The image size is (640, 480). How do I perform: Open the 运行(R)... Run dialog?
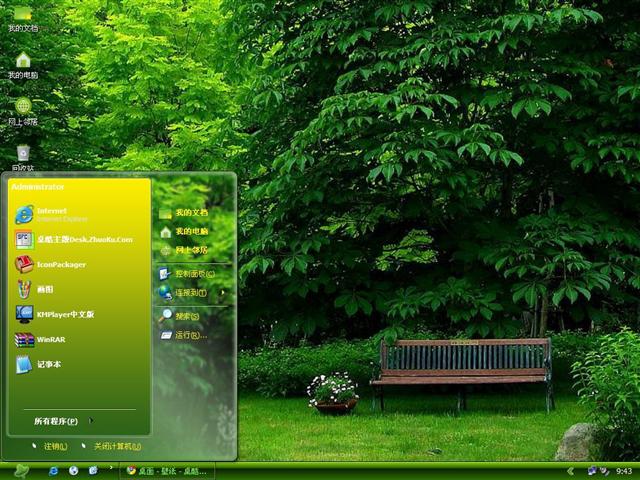coord(183,335)
